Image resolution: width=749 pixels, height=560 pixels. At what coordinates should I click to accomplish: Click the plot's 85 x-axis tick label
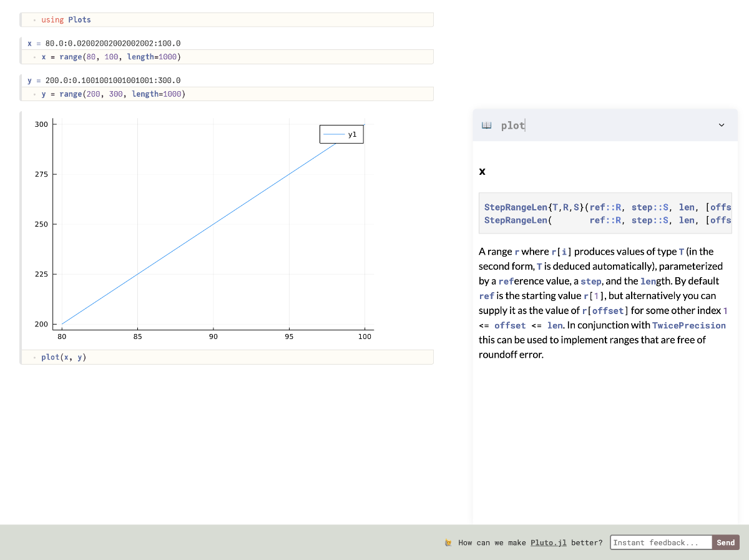[137, 336]
